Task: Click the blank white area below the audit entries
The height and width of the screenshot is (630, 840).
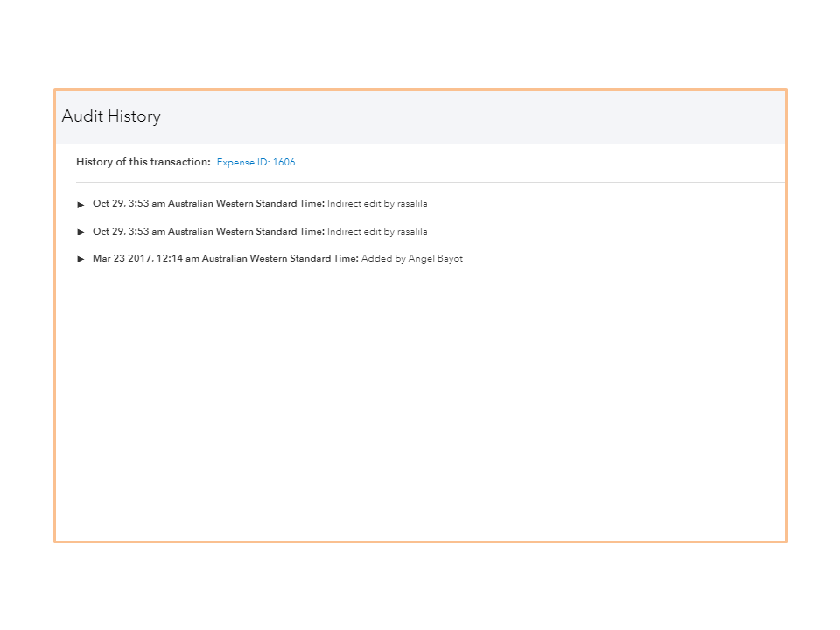Action: click(420, 402)
